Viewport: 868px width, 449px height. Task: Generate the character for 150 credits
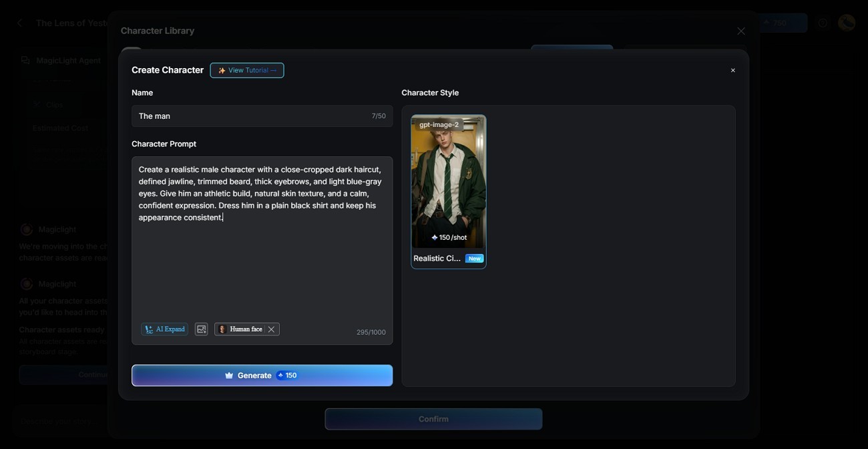(262, 376)
